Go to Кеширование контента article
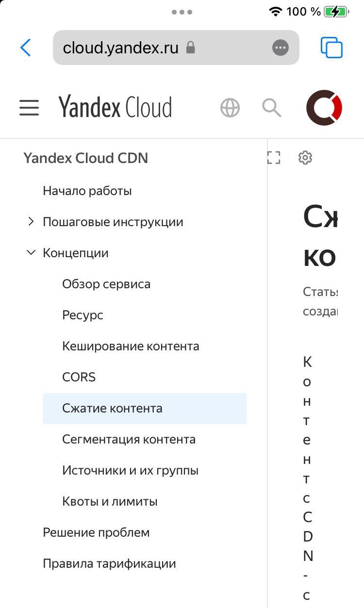 tap(131, 346)
